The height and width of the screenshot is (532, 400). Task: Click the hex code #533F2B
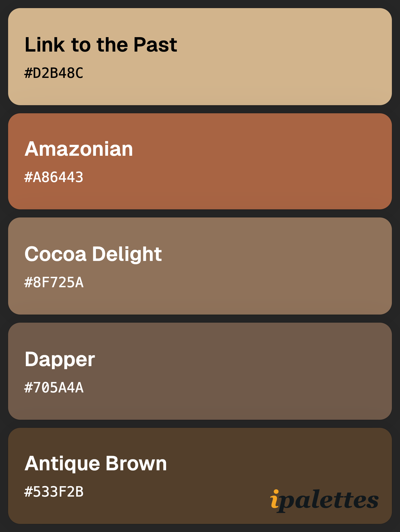(x=54, y=492)
